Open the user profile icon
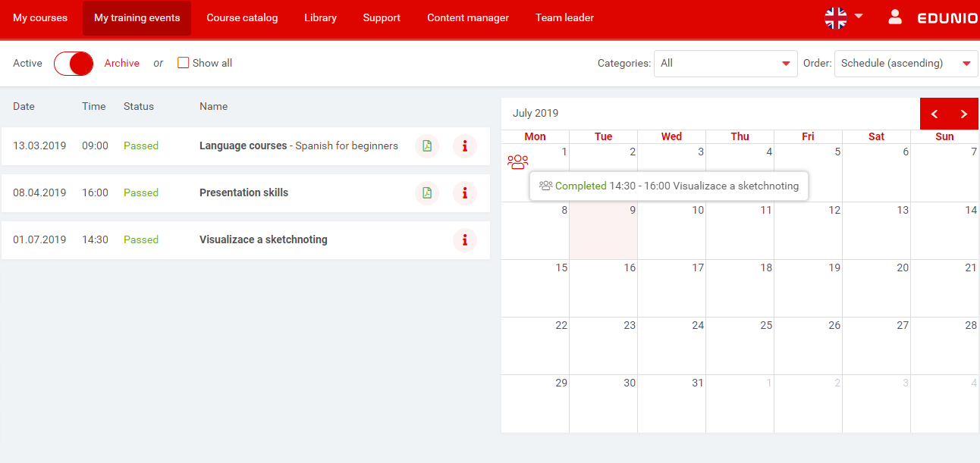The width and height of the screenshot is (980, 463). [x=895, y=17]
